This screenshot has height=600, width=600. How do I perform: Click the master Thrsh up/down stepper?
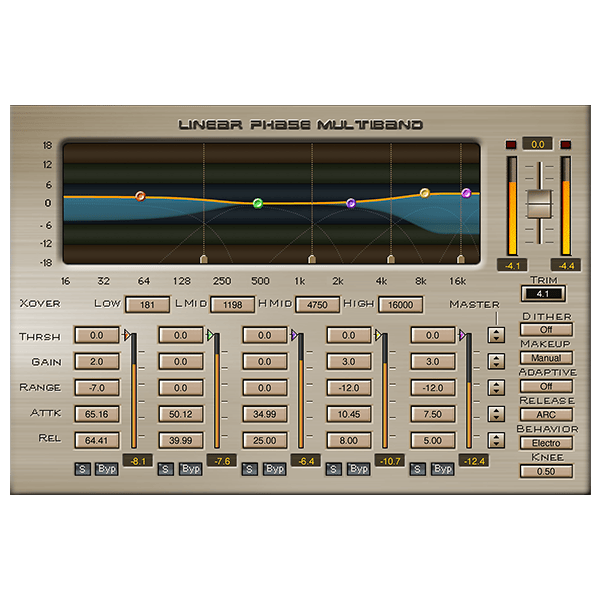point(496,335)
